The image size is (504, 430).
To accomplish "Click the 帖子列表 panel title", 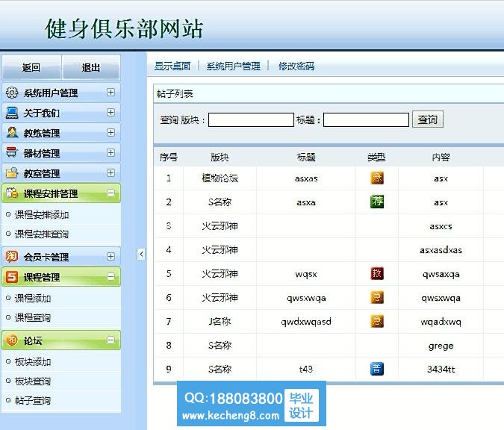I will [x=175, y=93].
